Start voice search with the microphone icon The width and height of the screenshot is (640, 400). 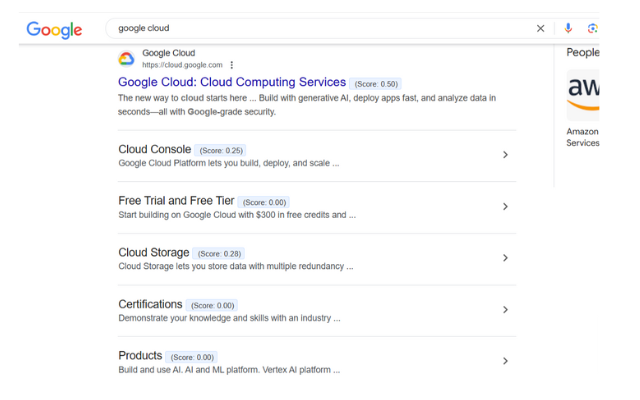click(568, 28)
